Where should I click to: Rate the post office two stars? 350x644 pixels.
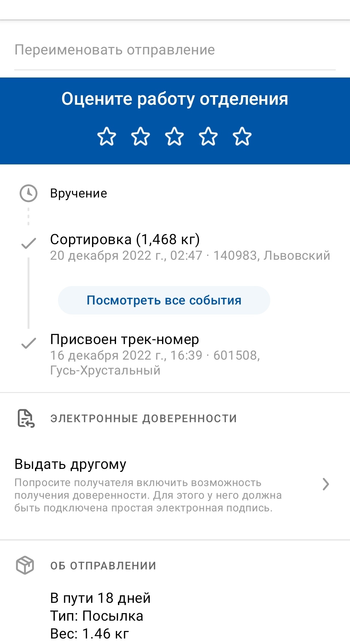pos(141,137)
